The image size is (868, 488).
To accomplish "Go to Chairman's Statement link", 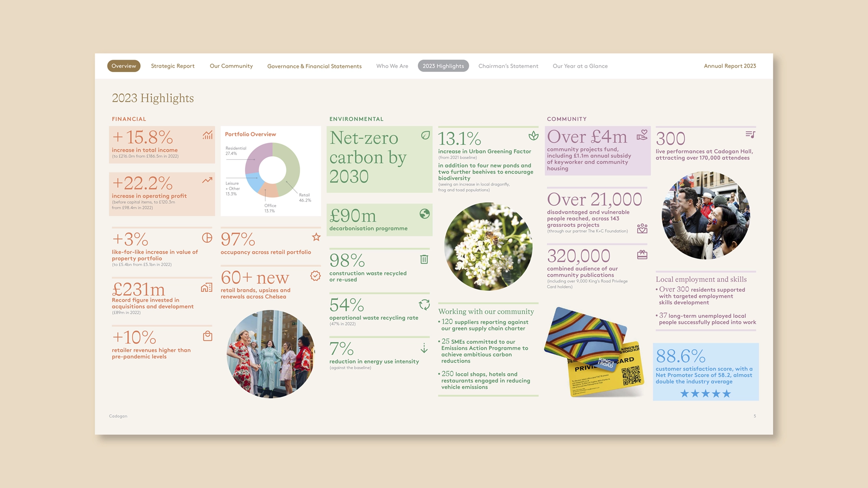I will (x=508, y=66).
